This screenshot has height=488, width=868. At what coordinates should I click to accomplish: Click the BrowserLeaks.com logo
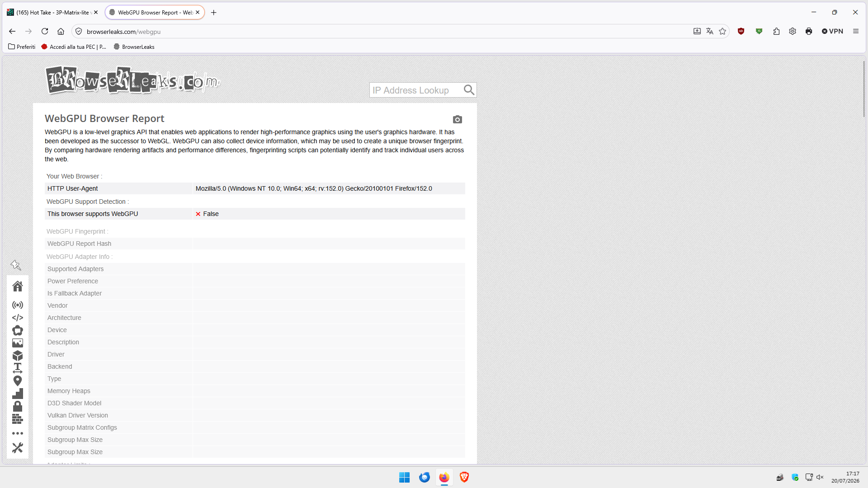coord(133,80)
